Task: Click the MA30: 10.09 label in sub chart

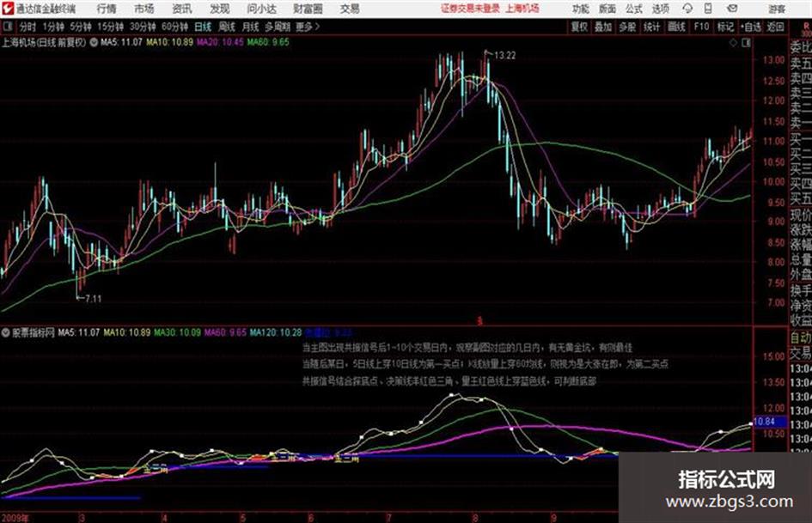Action: point(177,332)
